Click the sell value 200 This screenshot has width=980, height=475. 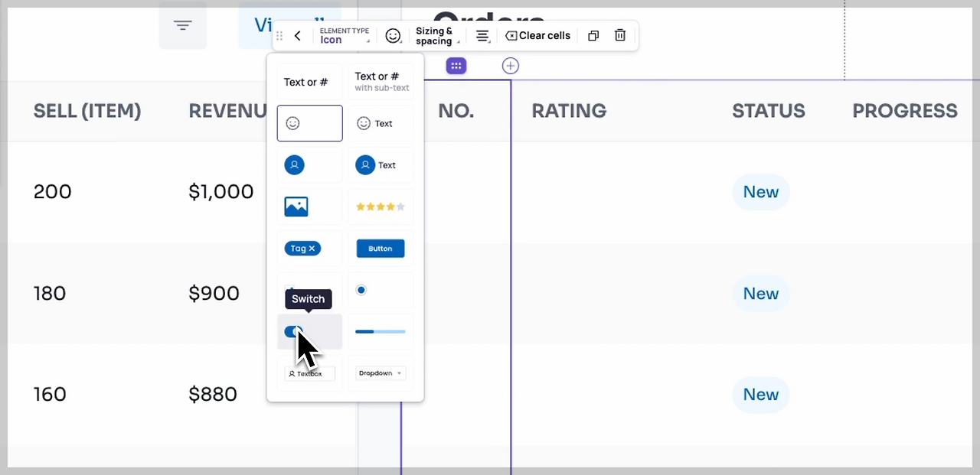tap(53, 192)
